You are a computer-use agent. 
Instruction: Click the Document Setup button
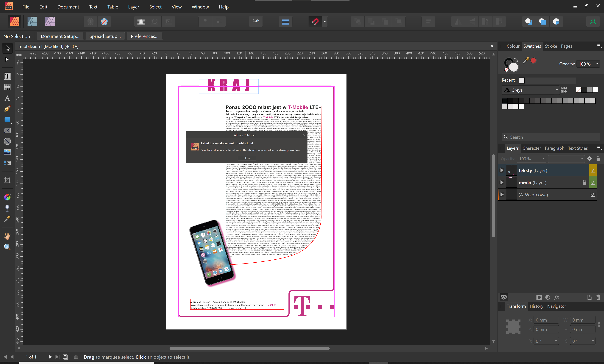[60, 36]
